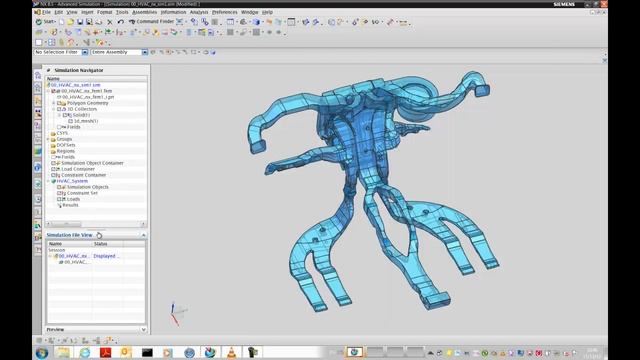Select the Results node
Viewport: 640px width, 360px height.
click(70, 205)
